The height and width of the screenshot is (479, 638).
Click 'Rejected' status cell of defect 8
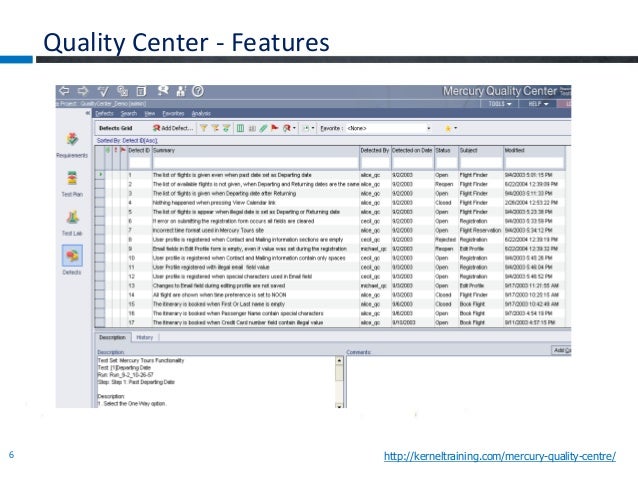(x=446, y=240)
